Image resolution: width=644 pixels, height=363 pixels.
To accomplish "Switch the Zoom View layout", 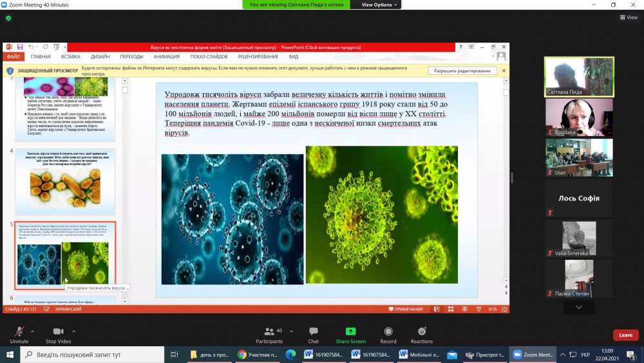I will click(629, 17).
